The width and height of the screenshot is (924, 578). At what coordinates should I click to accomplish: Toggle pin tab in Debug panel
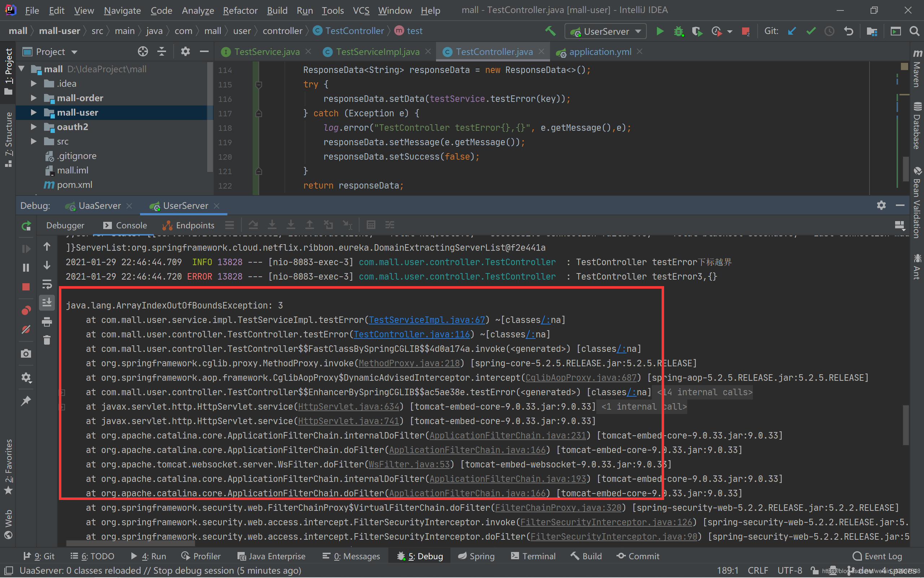click(x=26, y=401)
